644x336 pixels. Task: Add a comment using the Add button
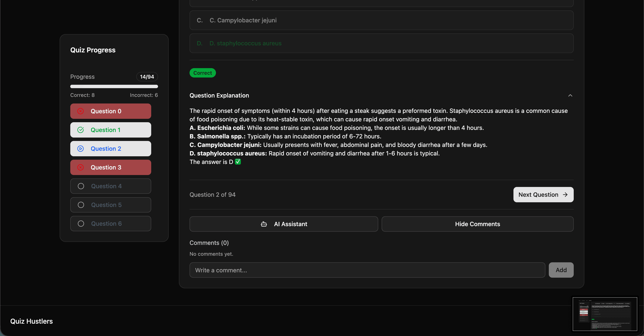561,270
